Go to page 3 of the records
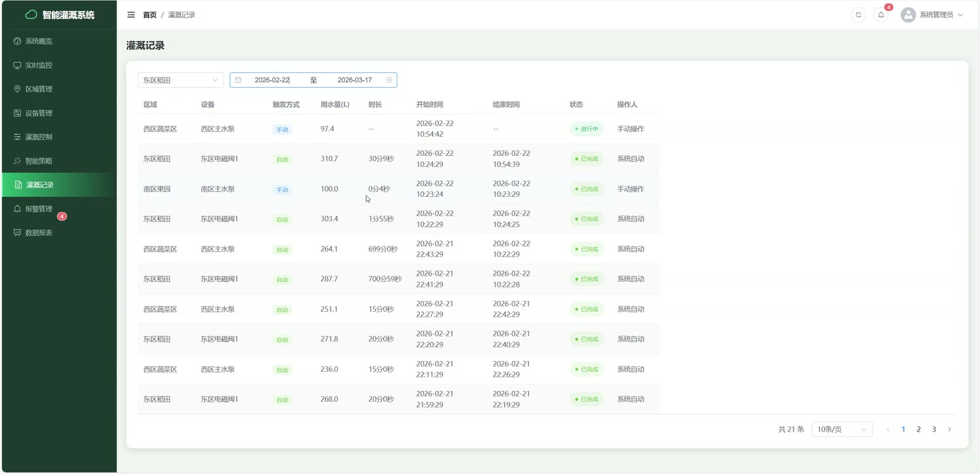 coord(934,429)
